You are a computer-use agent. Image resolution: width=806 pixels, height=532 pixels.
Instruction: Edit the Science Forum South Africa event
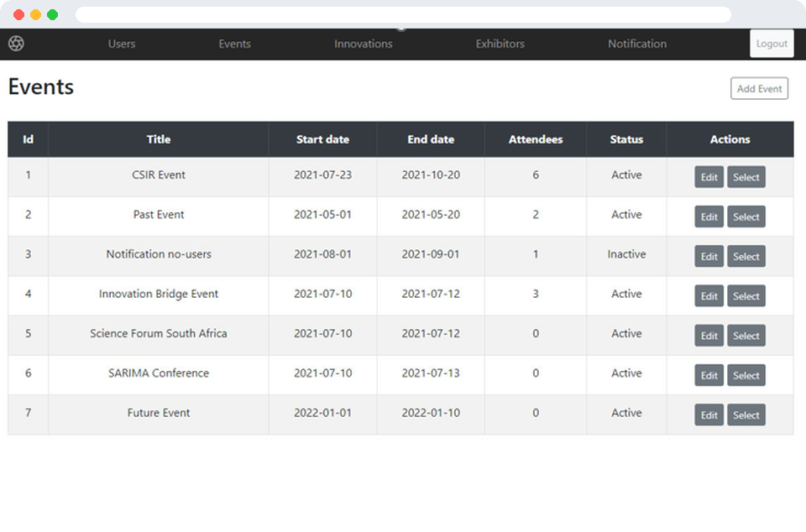coord(709,336)
